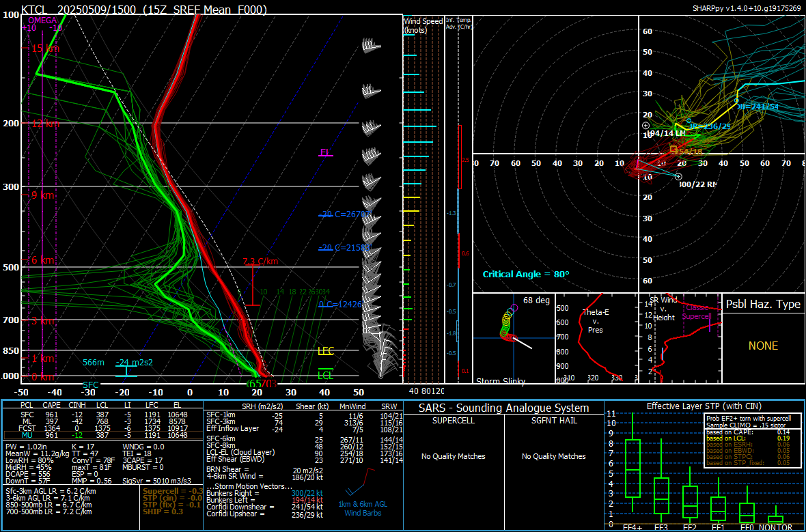Click the -30 C=26707 height label
The image size is (806, 532).
point(344,214)
